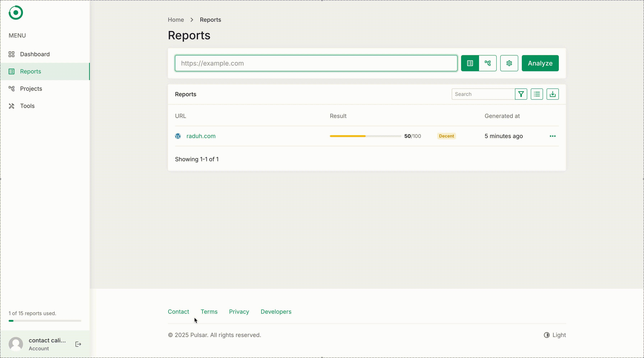
Task: Click the Home breadcrumb link
Action: coord(176,20)
